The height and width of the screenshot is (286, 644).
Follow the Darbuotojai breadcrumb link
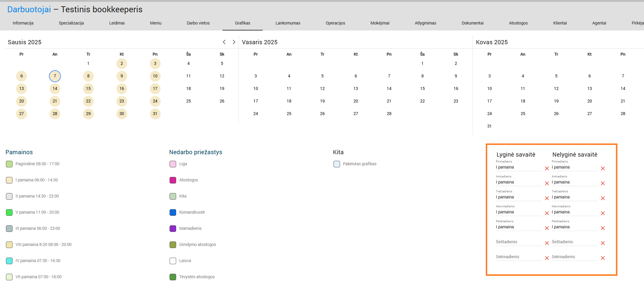tap(29, 10)
